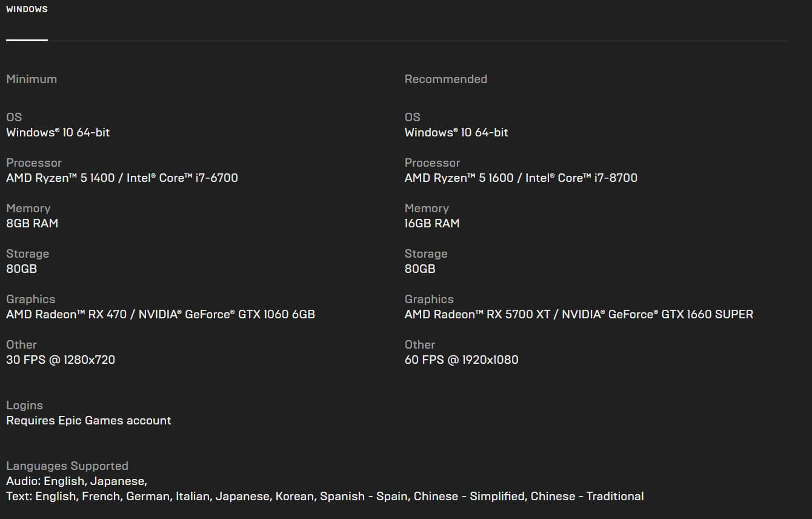Click the Requires Epic Games account text
The height and width of the screenshot is (519, 812).
pyautogui.click(x=88, y=421)
